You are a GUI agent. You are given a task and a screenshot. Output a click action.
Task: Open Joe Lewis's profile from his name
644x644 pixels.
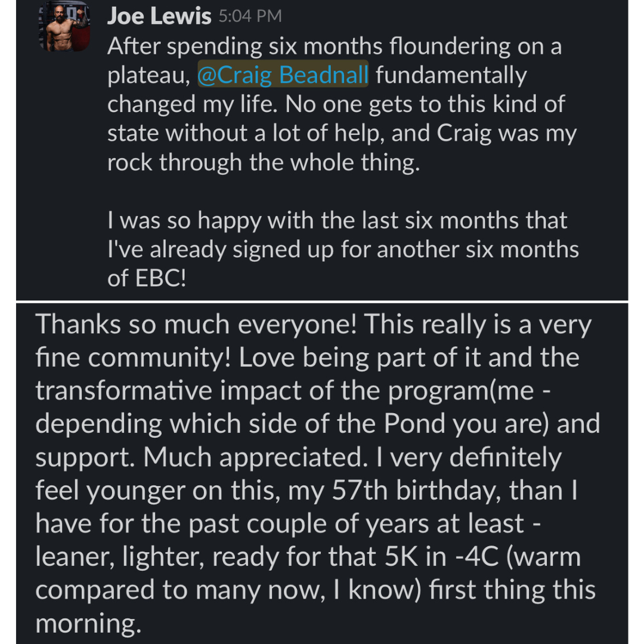pyautogui.click(x=159, y=16)
